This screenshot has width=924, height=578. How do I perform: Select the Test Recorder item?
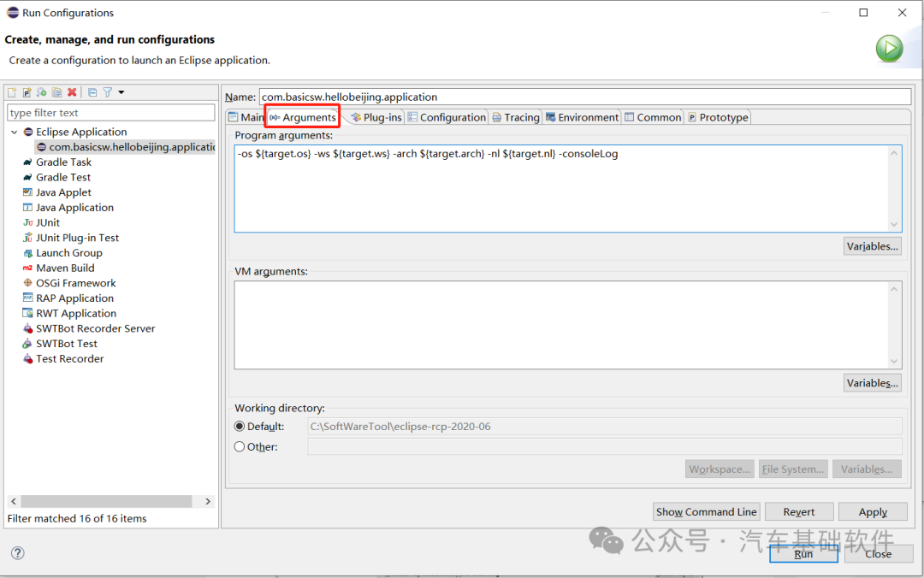coord(69,359)
